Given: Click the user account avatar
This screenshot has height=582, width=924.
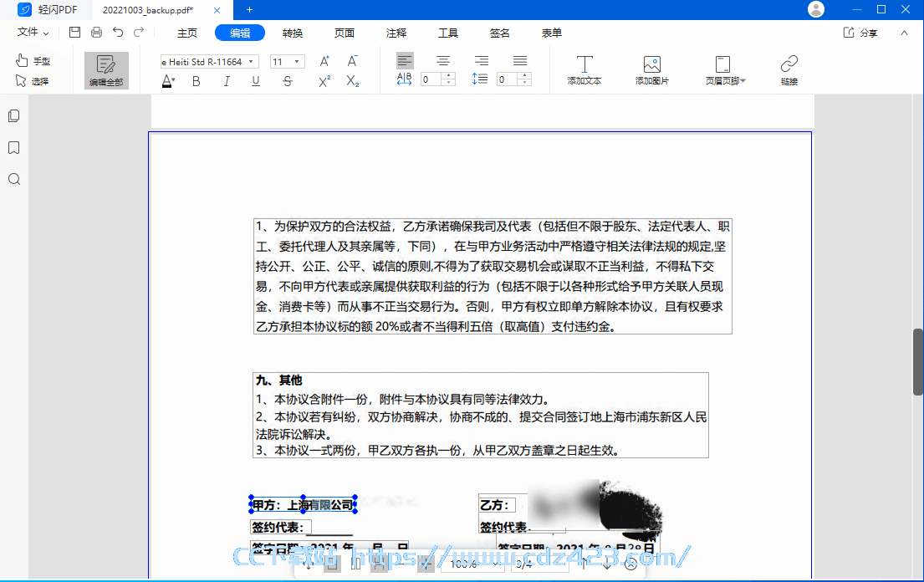Looking at the screenshot, I should click(816, 9).
